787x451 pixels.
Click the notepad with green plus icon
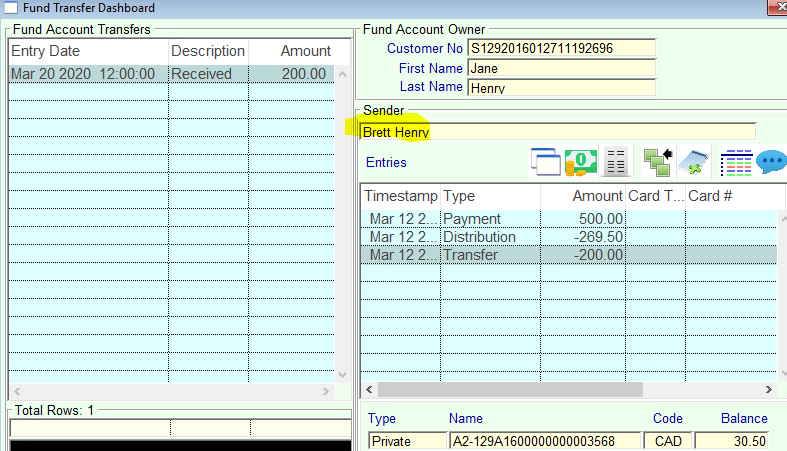coord(693,162)
